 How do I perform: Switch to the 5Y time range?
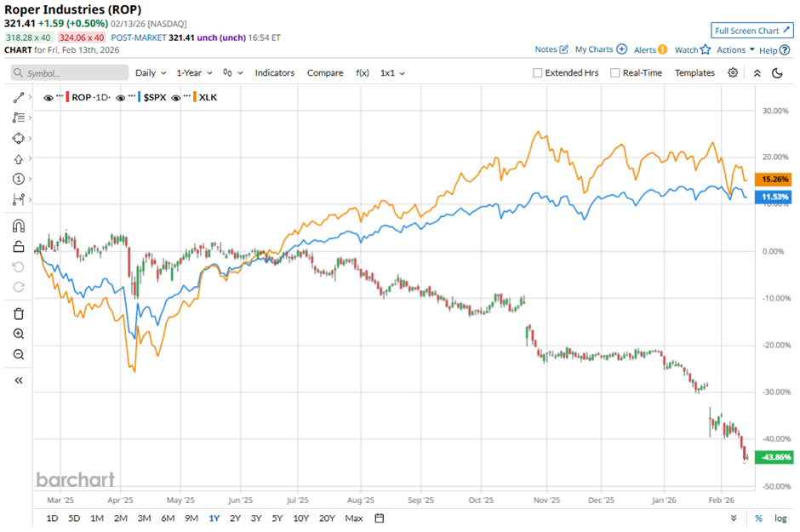coord(276,518)
